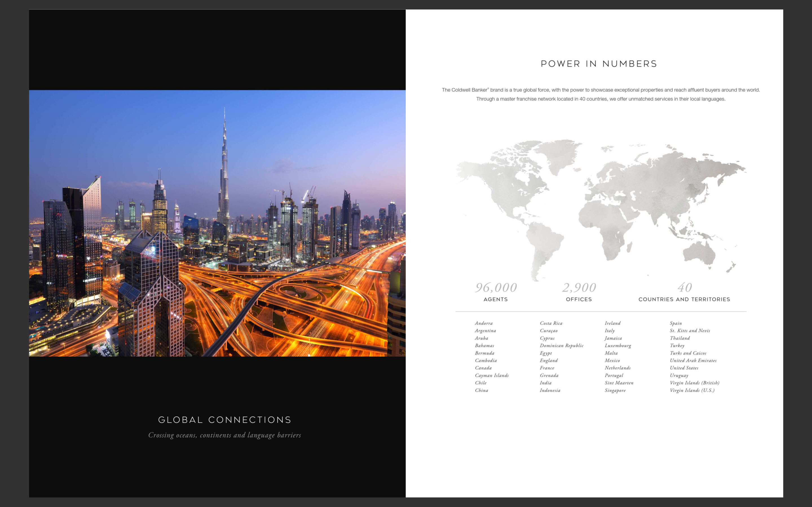Image resolution: width=812 pixels, height=507 pixels.
Task: Select the 2,900 offices figure
Action: [x=579, y=287]
